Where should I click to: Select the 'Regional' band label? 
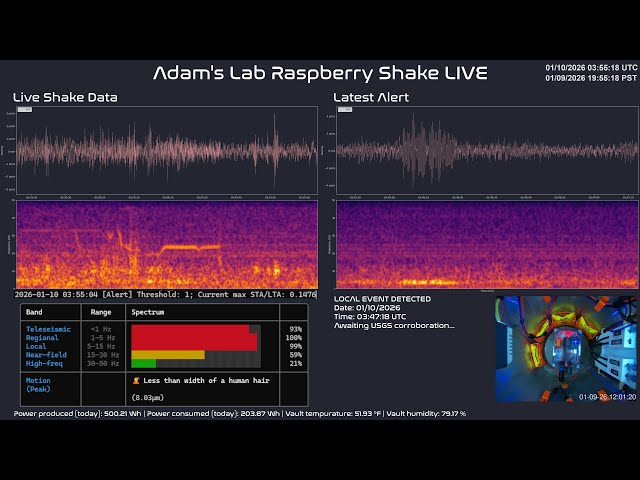pyautogui.click(x=42, y=338)
